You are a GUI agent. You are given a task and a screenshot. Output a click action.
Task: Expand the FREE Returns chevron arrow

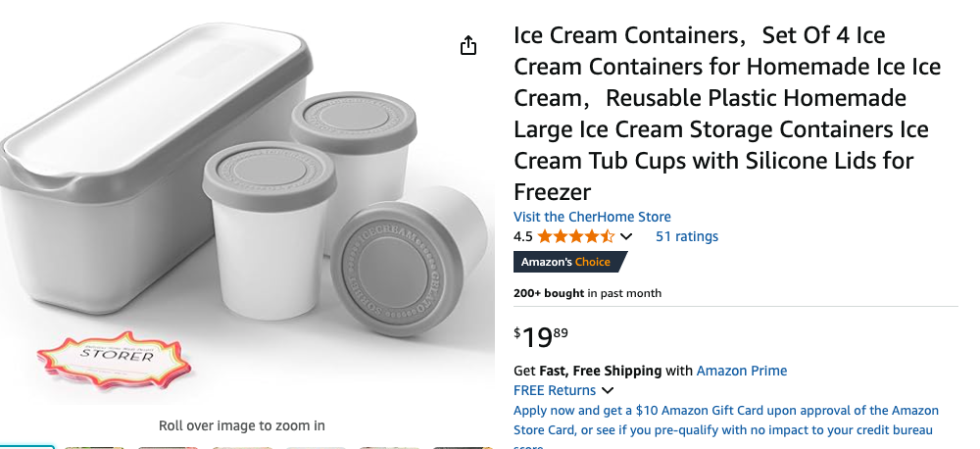point(608,391)
